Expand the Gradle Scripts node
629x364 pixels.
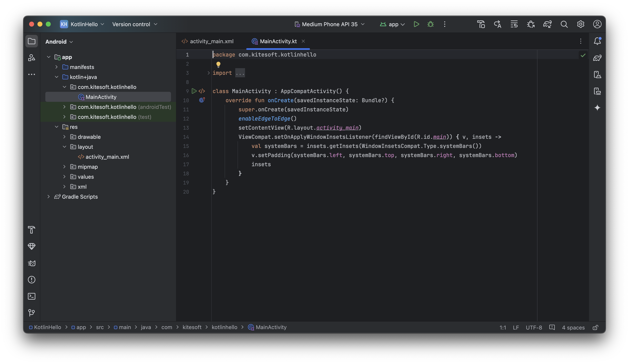48,197
